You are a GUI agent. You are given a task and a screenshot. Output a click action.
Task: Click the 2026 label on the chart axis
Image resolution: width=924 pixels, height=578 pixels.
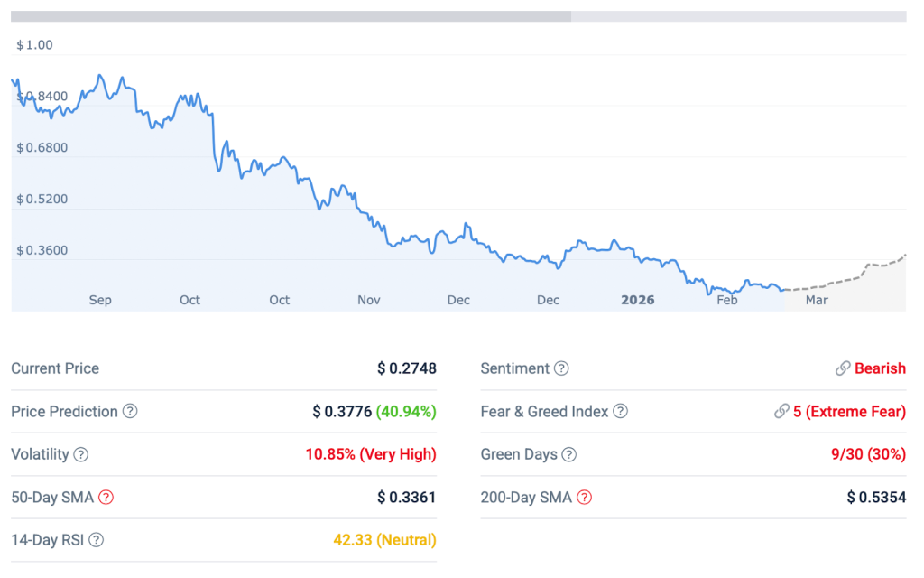click(x=637, y=300)
